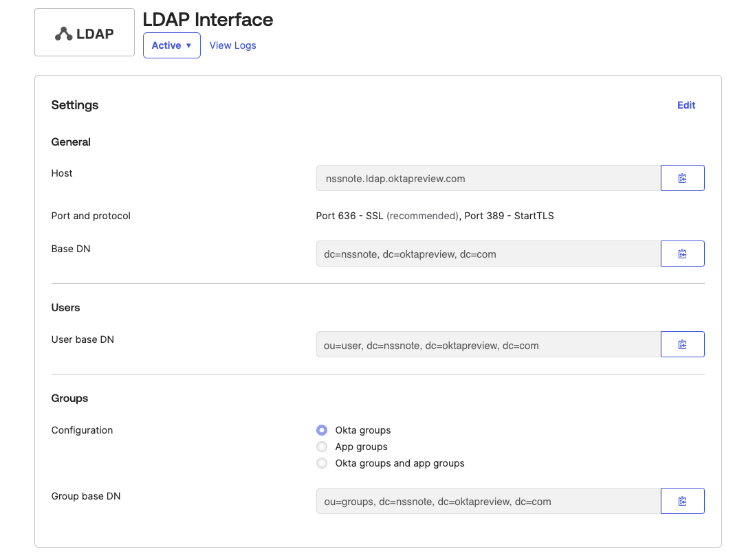Copy the User base DN value
Image resolution: width=744 pixels, height=560 pixels.
pos(682,344)
